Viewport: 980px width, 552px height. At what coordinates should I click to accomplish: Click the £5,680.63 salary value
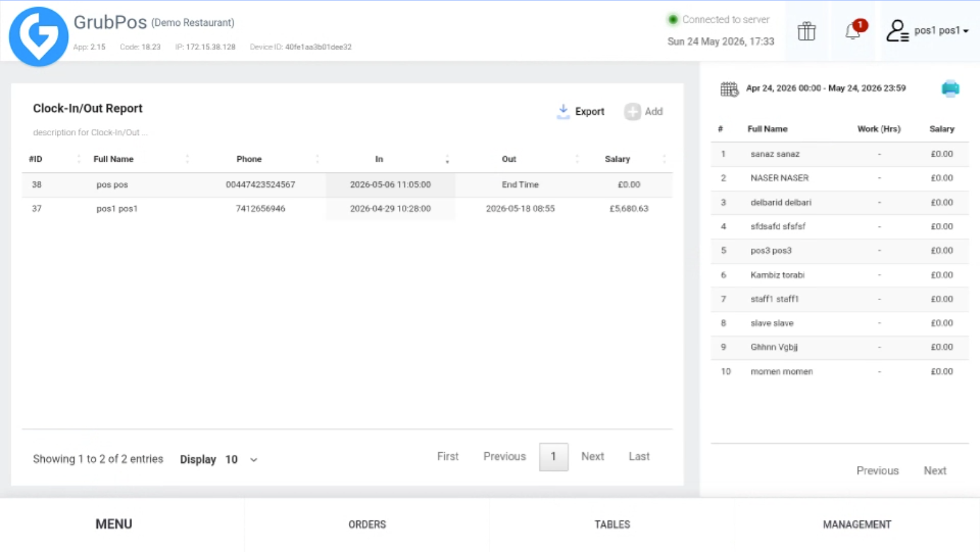click(629, 209)
